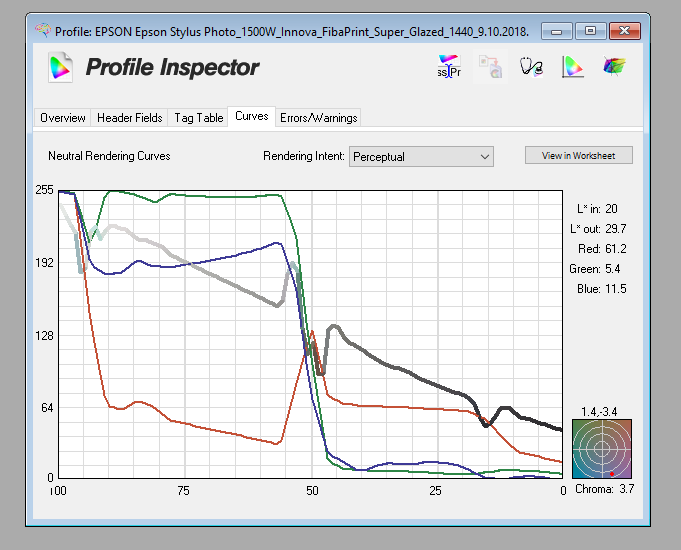Click the Blue value 11.5
681x550 pixels.
point(616,289)
